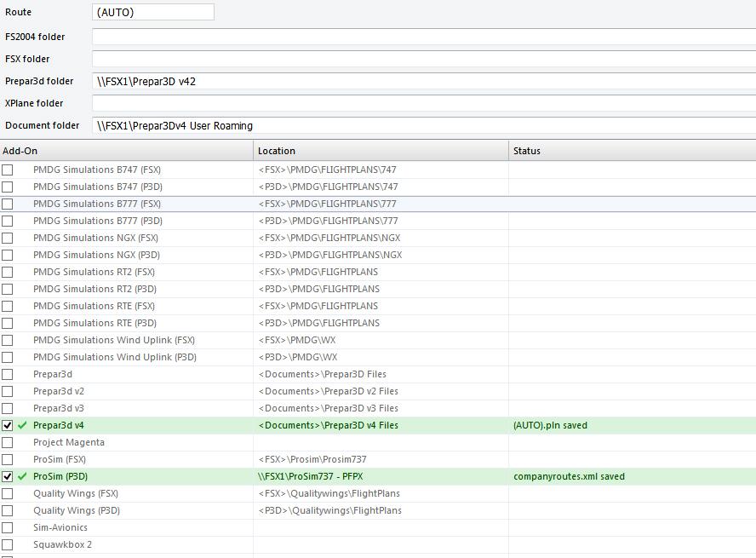756x558 pixels.
Task: Uncheck the ProSim (P3D) checkbox
Action: [x=8, y=476]
